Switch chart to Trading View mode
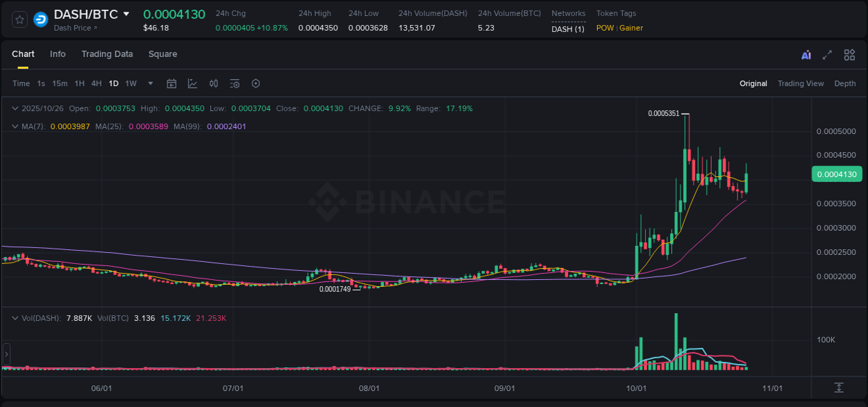Screen dimensions: 868x407 point(801,83)
